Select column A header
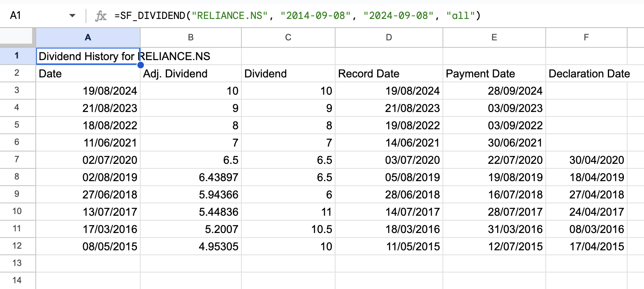 point(88,37)
